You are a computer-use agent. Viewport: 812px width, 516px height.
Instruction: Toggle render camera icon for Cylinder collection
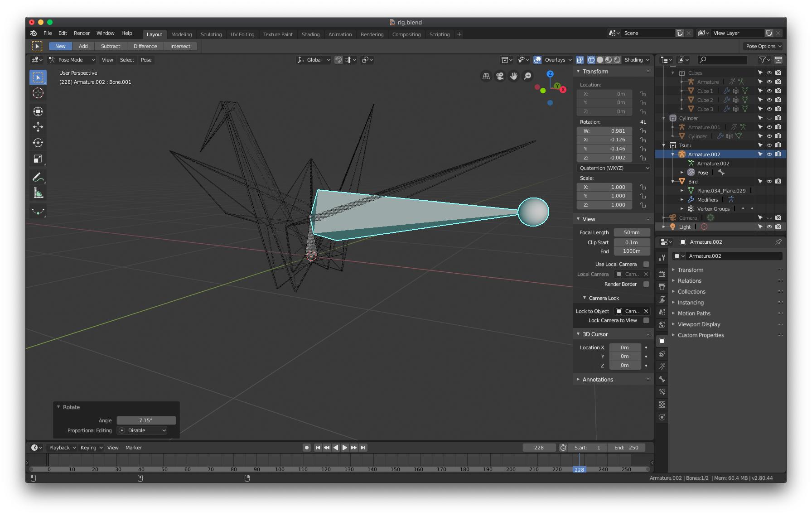point(778,118)
